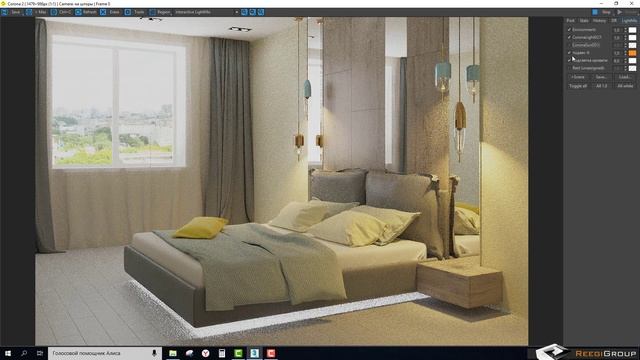Open the Tools button in toolbar
This screenshot has width=640, height=360.
point(135,12)
